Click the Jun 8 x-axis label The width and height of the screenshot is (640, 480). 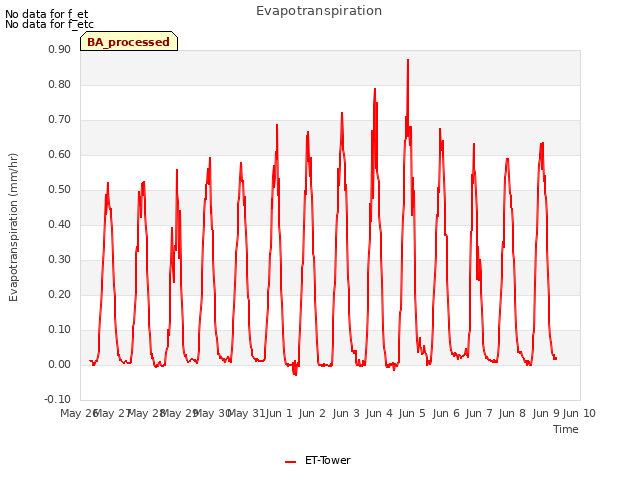(x=512, y=413)
